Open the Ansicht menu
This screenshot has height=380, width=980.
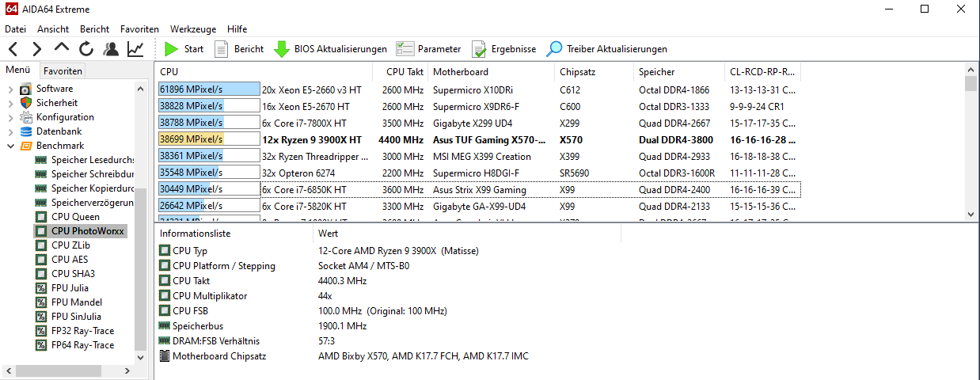coord(53,29)
